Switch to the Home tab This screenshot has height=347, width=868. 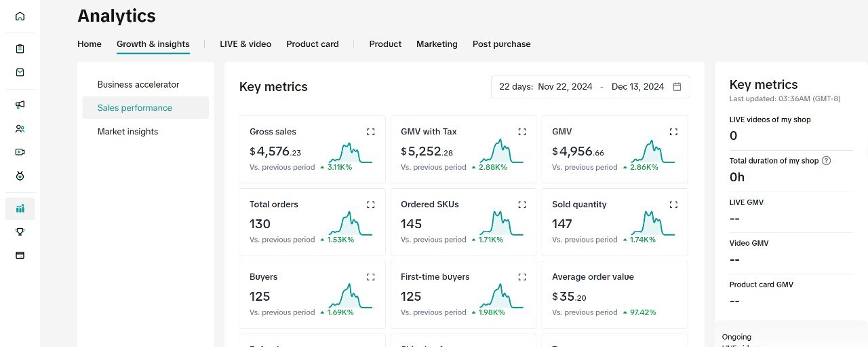(x=90, y=44)
